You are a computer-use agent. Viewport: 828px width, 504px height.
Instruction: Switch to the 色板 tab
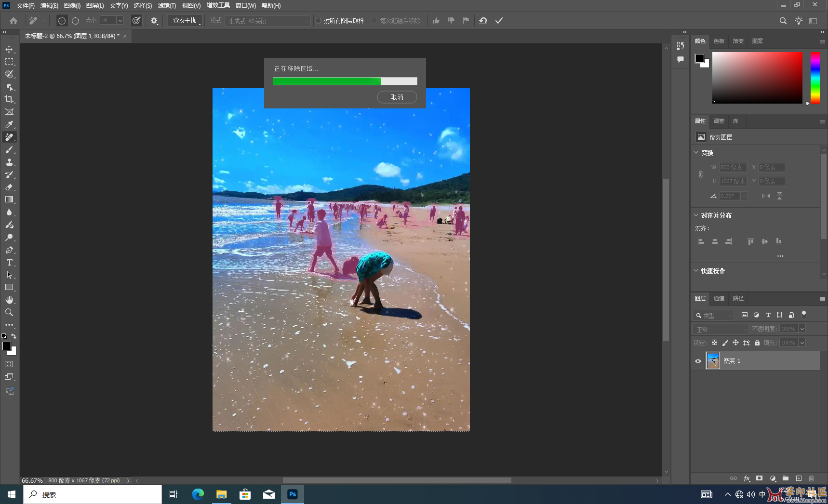tap(719, 41)
